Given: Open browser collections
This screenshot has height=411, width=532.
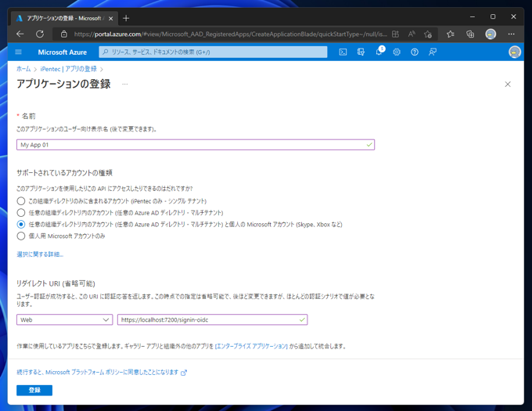Looking at the screenshot, I should point(470,34).
